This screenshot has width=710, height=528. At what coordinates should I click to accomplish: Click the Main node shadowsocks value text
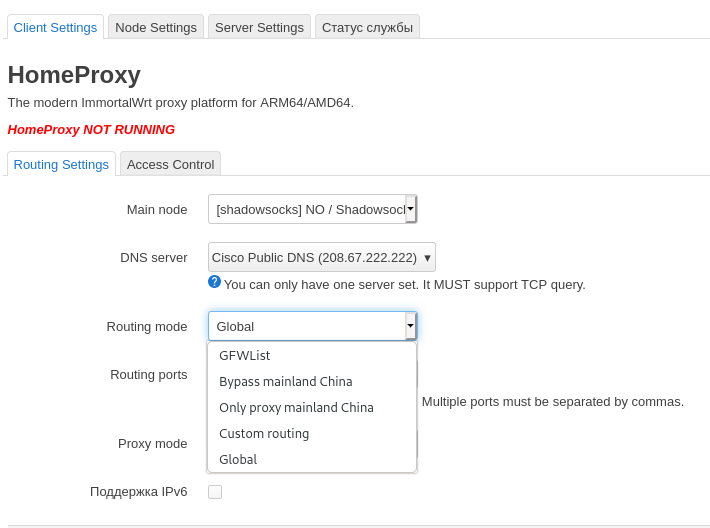[x=310, y=209]
